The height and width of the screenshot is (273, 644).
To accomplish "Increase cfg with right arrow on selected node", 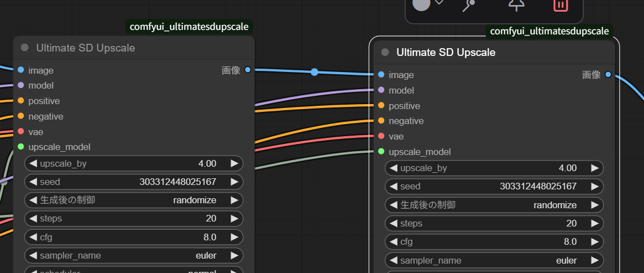I will (x=595, y=242).
